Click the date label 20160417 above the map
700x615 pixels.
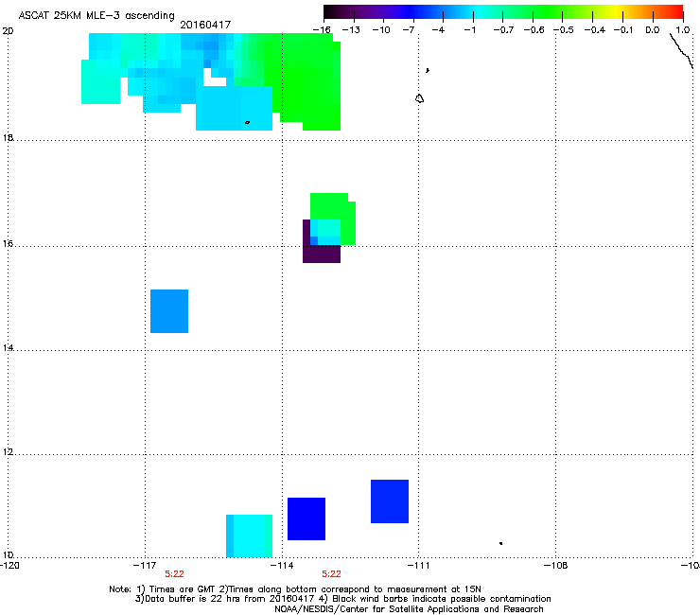coord(205,25)
